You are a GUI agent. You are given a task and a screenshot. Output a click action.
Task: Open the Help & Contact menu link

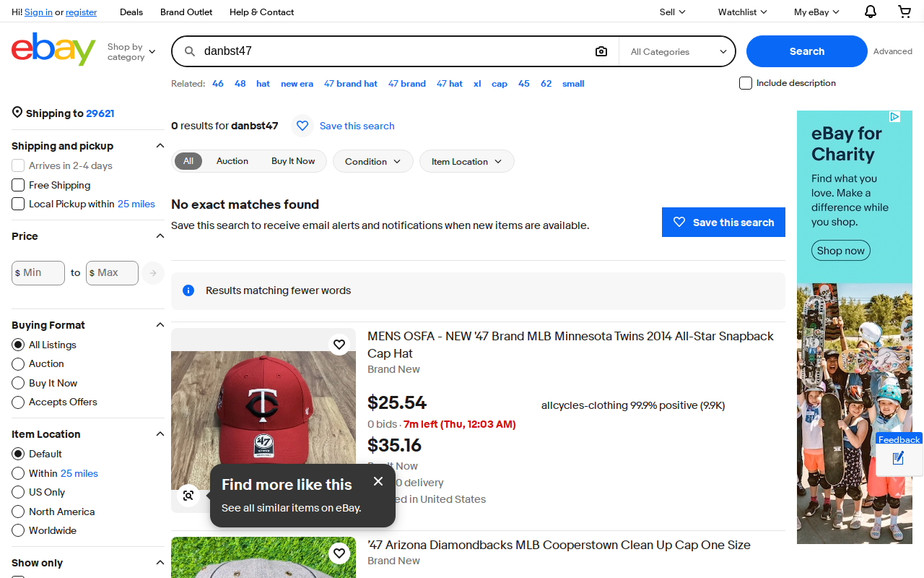point(261,12)
